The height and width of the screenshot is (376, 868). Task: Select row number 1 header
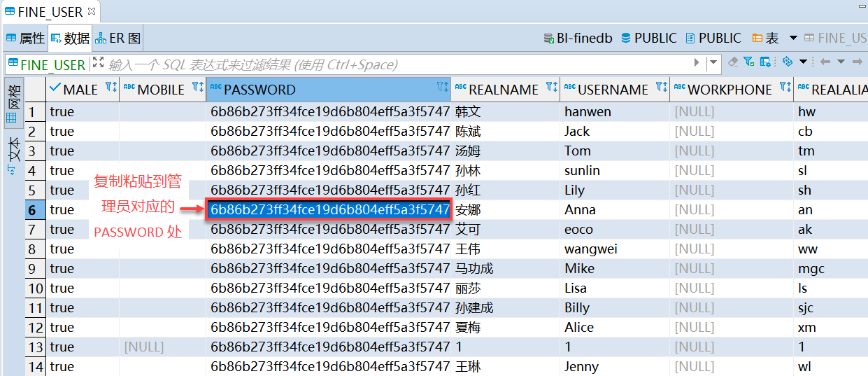(36, 111)
